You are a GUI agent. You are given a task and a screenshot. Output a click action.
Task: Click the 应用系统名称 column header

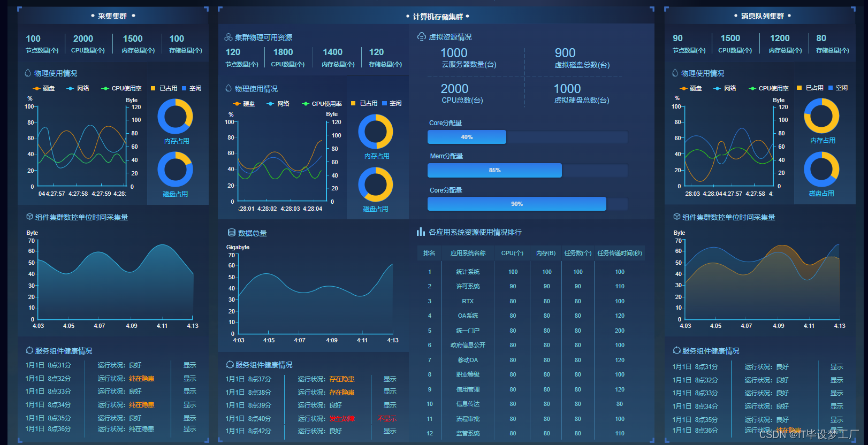(x=468, y=253)
